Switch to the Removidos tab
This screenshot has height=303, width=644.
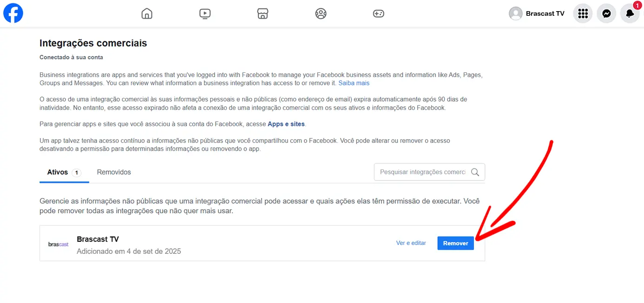[114, 172]
